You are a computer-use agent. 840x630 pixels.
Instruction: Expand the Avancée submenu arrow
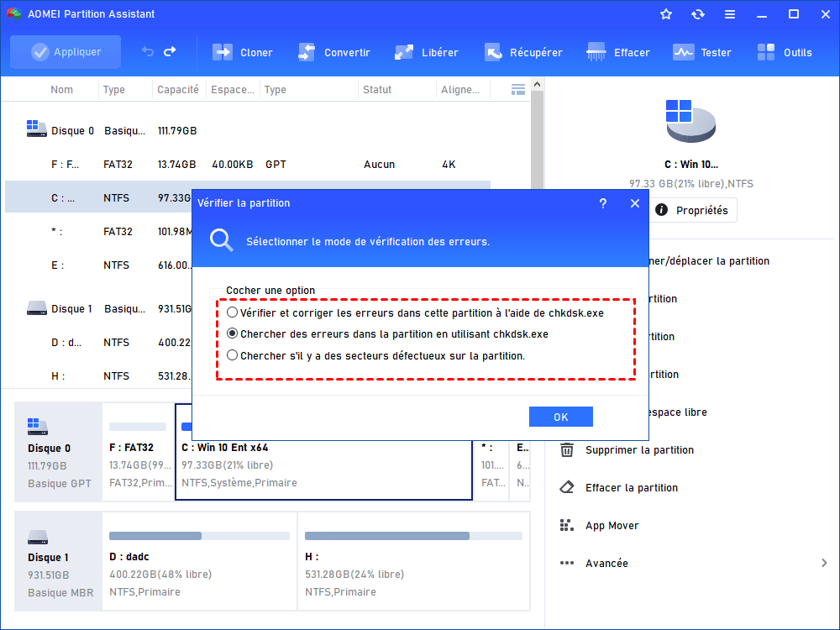coord(824,563)
